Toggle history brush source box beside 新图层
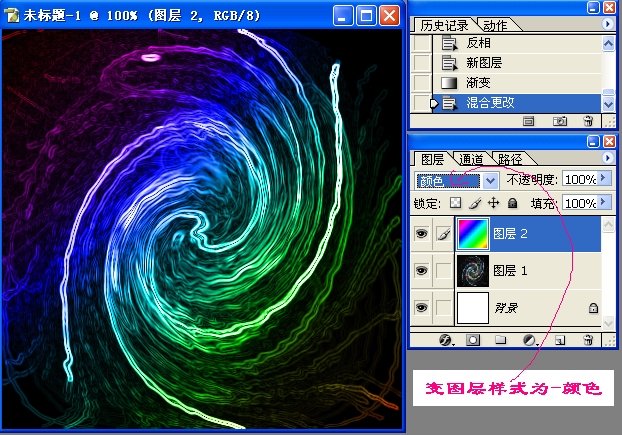Screen dimensions: 622x435 click(422, 63)
